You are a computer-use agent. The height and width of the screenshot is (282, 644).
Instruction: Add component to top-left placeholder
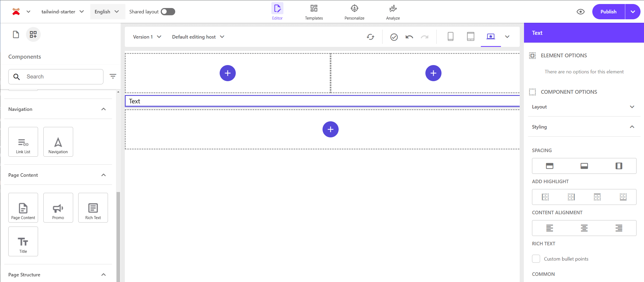(227, 73)
